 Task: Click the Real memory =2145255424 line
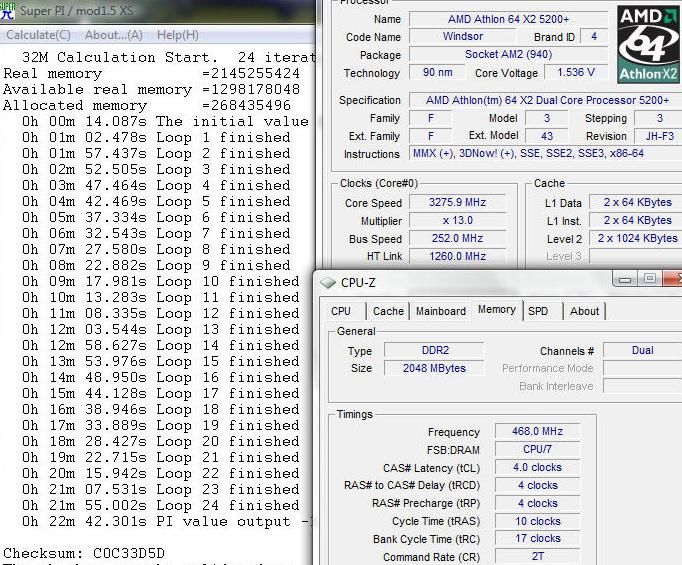151,74
